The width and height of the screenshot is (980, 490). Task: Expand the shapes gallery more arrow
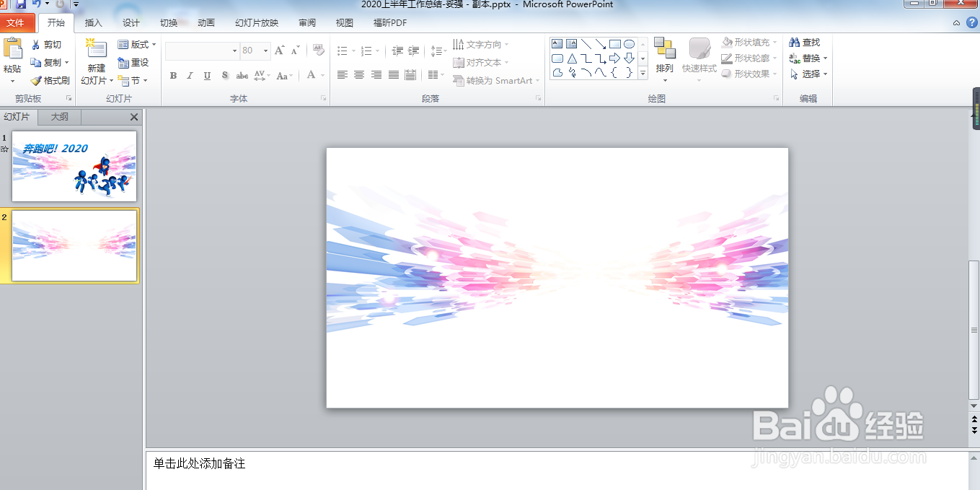[x=643, y=72]
